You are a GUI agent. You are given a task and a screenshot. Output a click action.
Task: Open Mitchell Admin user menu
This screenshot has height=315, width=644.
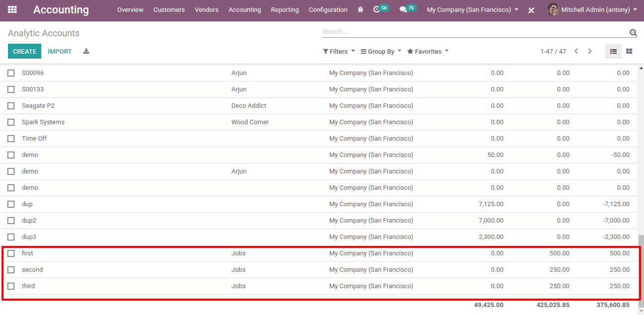point(593,9)
